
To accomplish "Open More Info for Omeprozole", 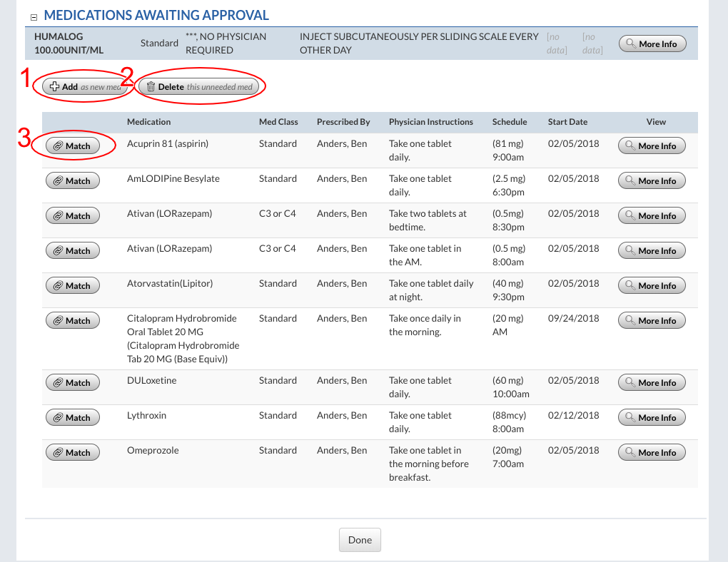I will pos(651,452).
